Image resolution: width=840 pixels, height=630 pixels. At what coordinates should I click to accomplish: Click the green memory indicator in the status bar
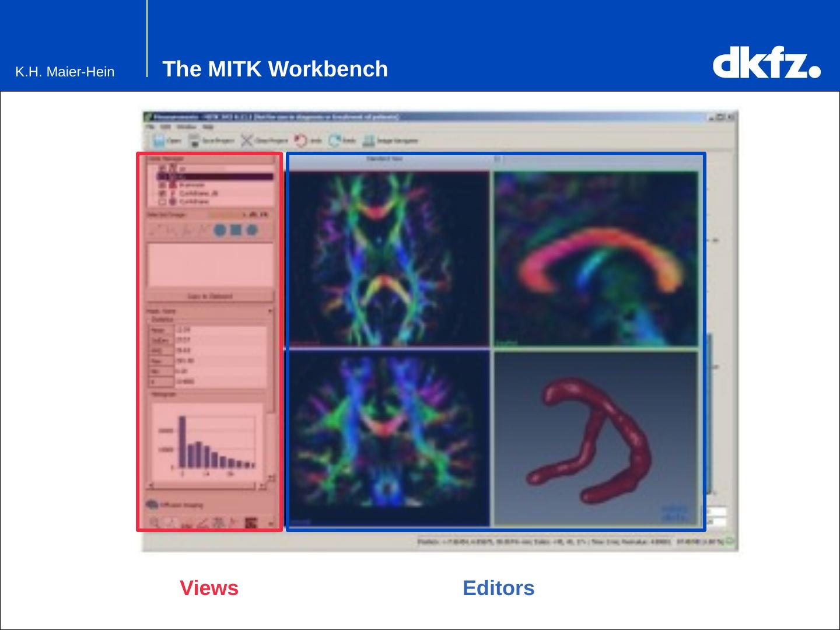(x=729, y=542)
